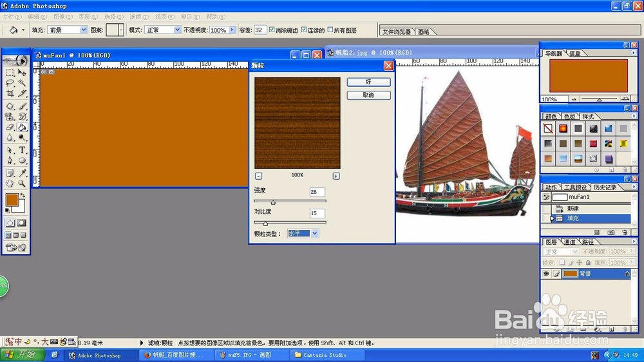Select the Zoom magnifier tool
Screen dimensions: 644x362
click(22, 184)
